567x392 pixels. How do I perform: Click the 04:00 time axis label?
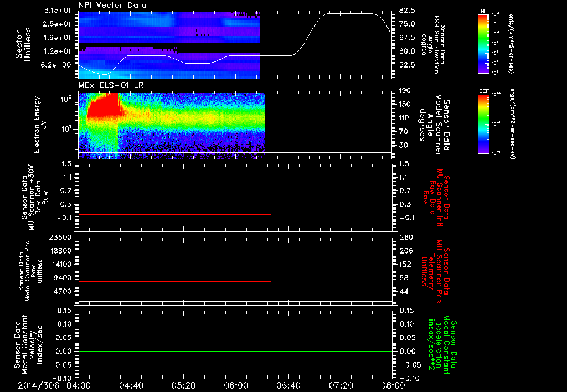(x=79, y=385)
